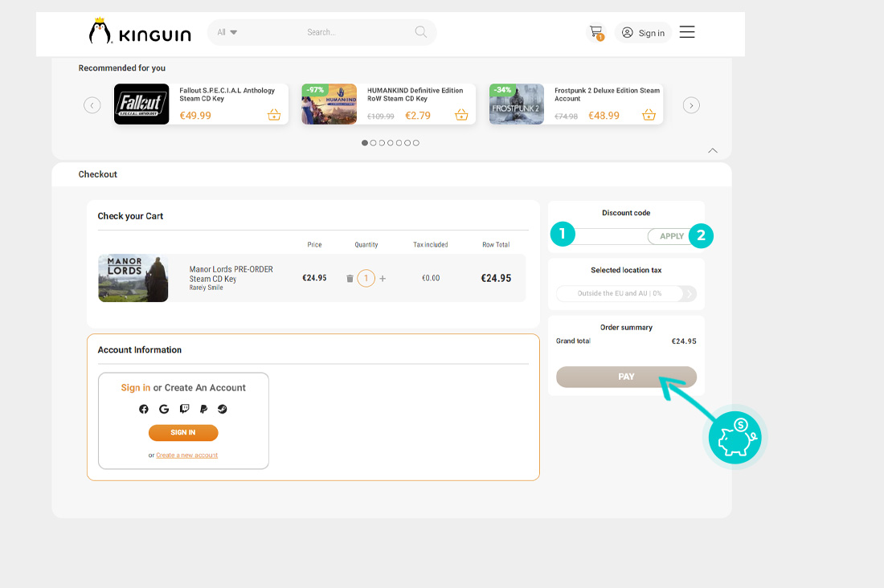Add Frostpunk 2 Deluxe Edition to basket

(649, 115)
